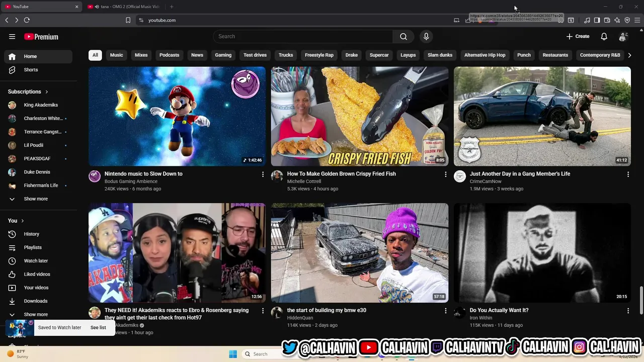Open Liked videos in the sidebar

coord(38,274)
